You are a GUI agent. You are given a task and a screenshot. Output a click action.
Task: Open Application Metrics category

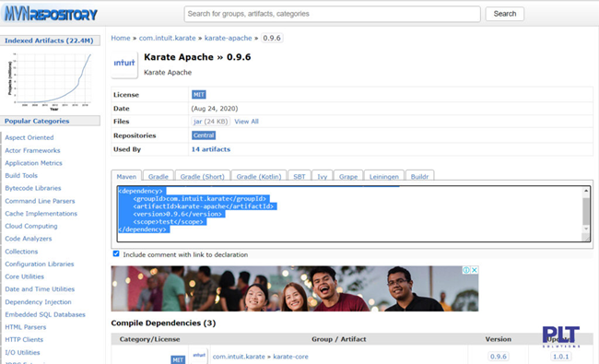pos(33,163)
